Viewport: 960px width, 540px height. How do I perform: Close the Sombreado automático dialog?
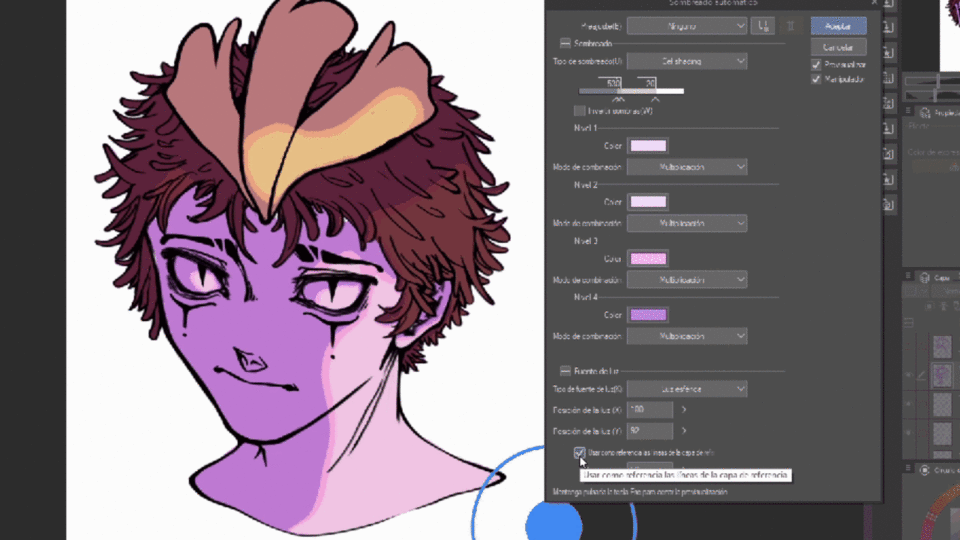pyautogui.click(x=874, y=3)
